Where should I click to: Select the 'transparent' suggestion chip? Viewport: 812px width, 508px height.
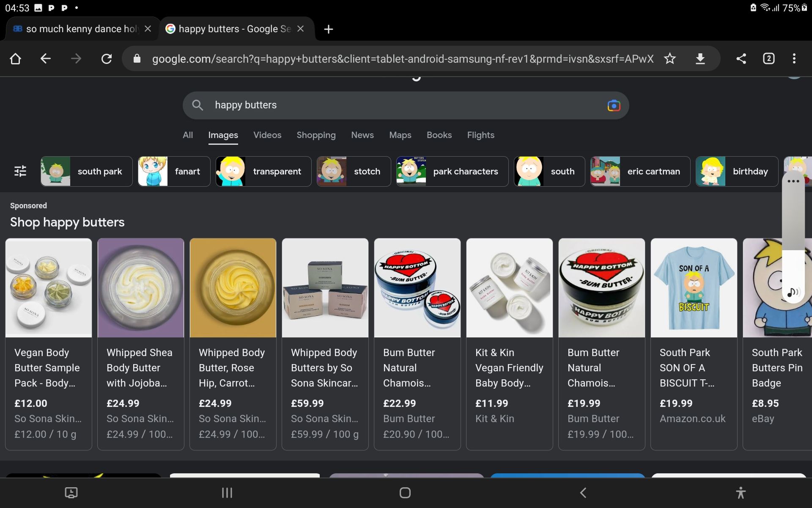[263, 171]
